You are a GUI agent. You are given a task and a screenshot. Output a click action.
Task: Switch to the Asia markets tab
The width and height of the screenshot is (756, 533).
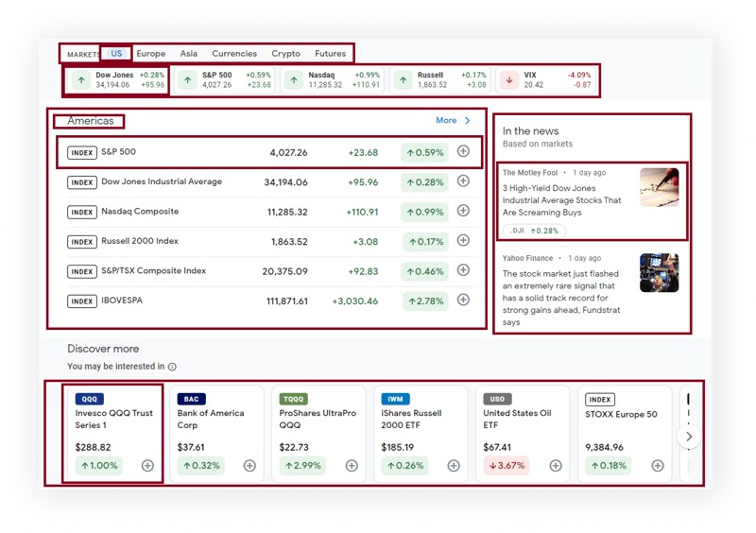click(188, 54)
